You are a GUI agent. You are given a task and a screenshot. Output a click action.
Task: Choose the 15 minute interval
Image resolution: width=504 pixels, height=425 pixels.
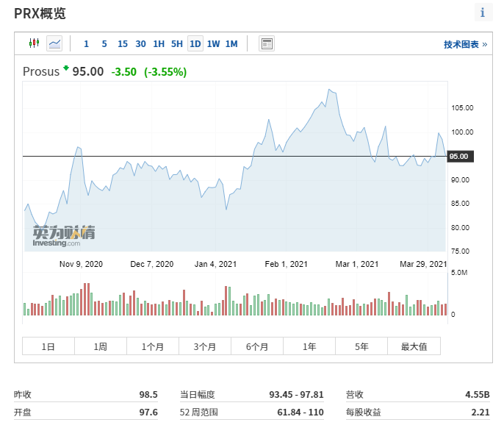(x=122, y=44)
